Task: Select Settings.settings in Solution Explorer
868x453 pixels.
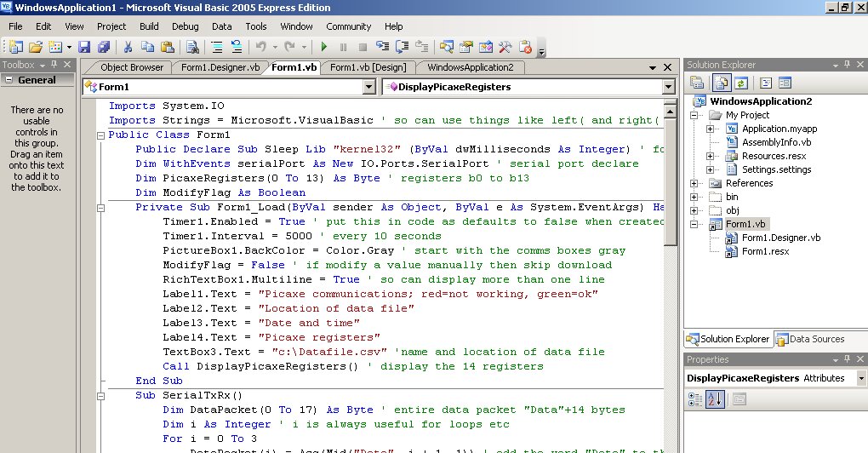Action: [777, 169]
